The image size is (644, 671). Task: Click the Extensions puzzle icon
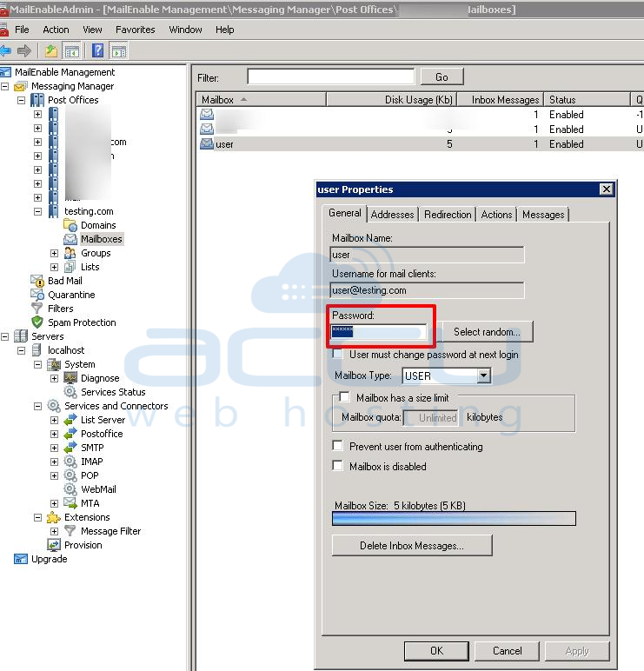click(54, 517)
